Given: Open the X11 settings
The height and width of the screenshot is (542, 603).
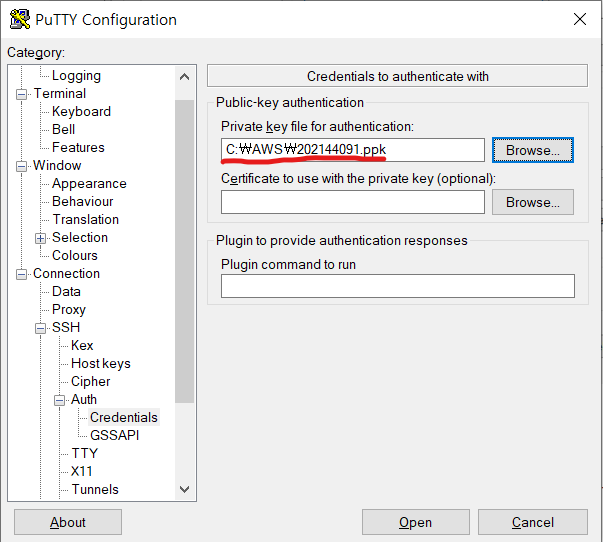Looking at the screenshot, I should [82, 472].
